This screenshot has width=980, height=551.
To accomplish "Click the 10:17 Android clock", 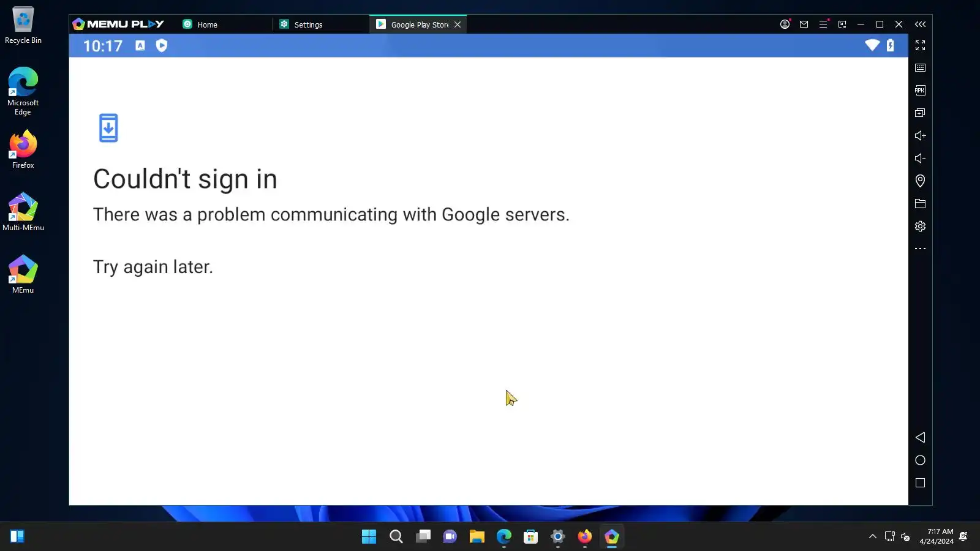I will click(x=103, y=46).
